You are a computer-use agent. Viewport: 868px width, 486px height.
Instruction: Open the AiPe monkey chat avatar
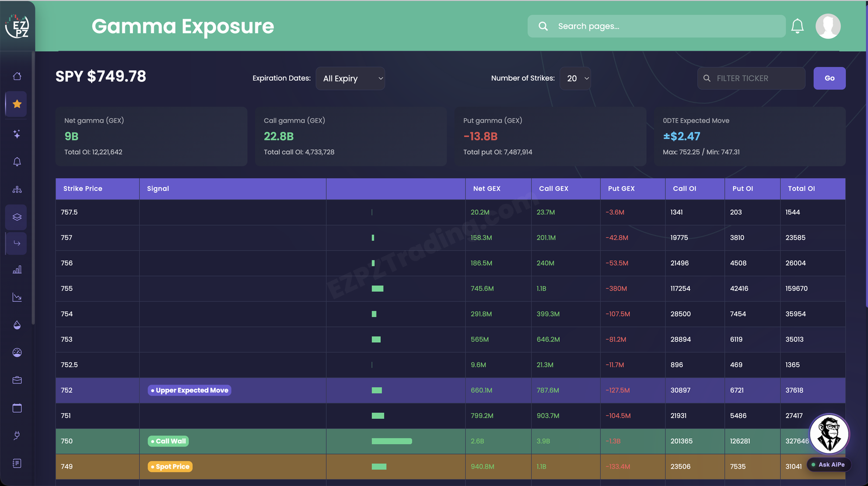point(829,434)
